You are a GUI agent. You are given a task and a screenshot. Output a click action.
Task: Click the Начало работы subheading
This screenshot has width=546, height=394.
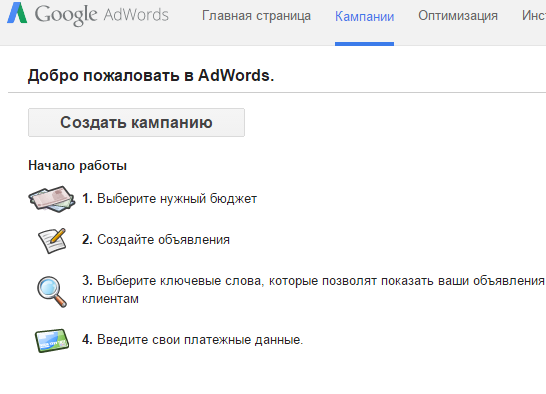[77, 165]
